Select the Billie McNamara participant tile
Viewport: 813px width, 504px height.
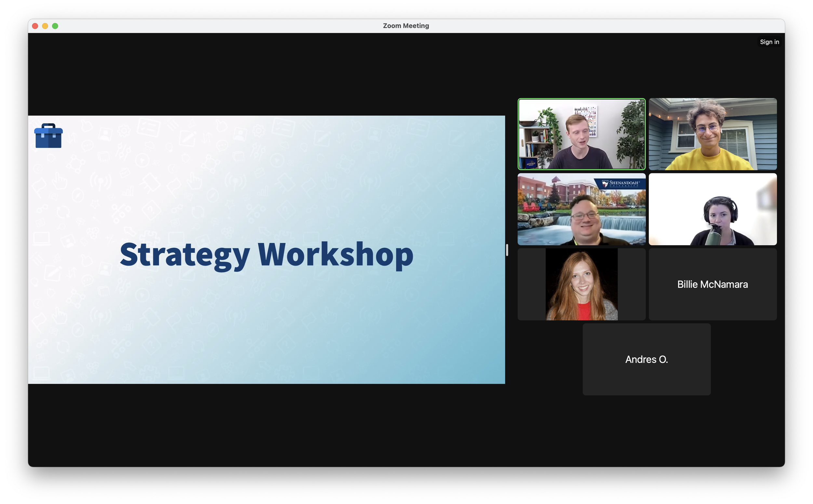[x=712, y=284]
